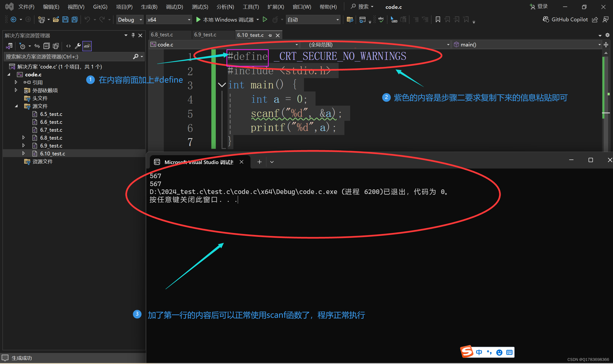Image resolution: width=613 pixels, height=364 pixels.
Task: Open the main() member dropdown
Action: click(x=527, y=45)
